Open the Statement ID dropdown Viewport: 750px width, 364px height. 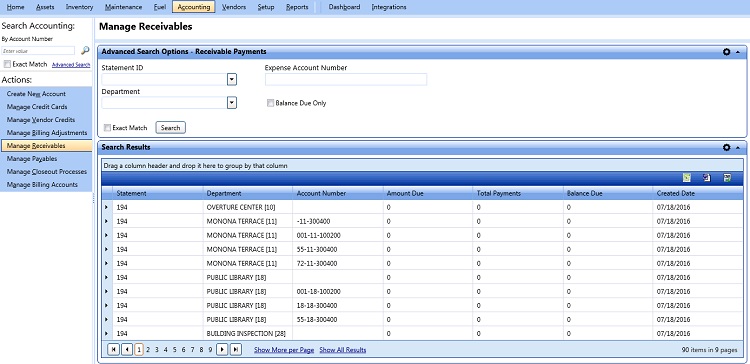tap(232, 79)
